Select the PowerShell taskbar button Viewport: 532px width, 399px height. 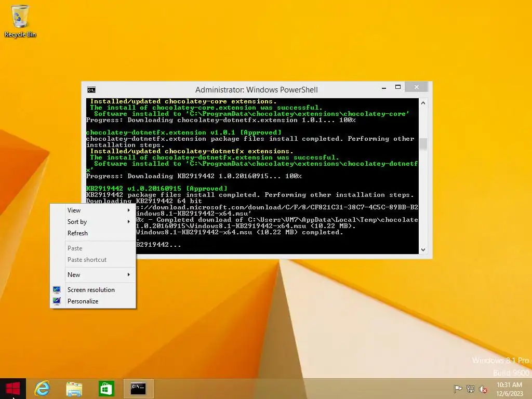(x=138, y=389)
